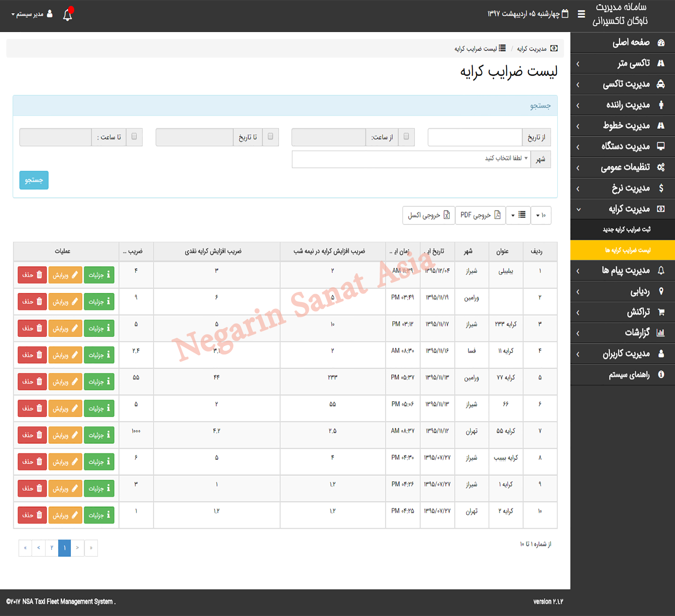The image size is (675, 616).
Task: Expand the گزارشات menu chevron
Action: tap(578, 333)
